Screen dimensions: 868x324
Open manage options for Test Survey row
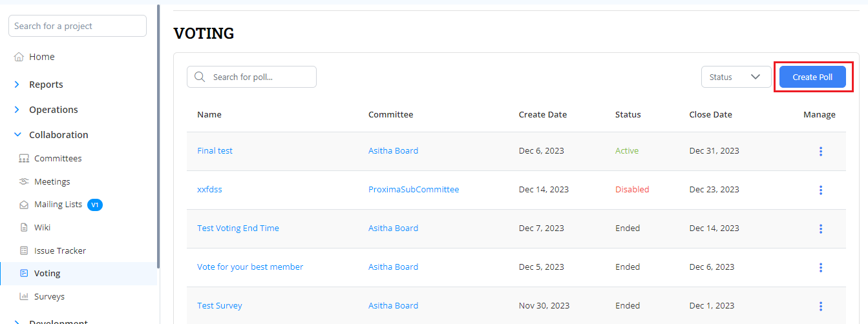[820, 306]
